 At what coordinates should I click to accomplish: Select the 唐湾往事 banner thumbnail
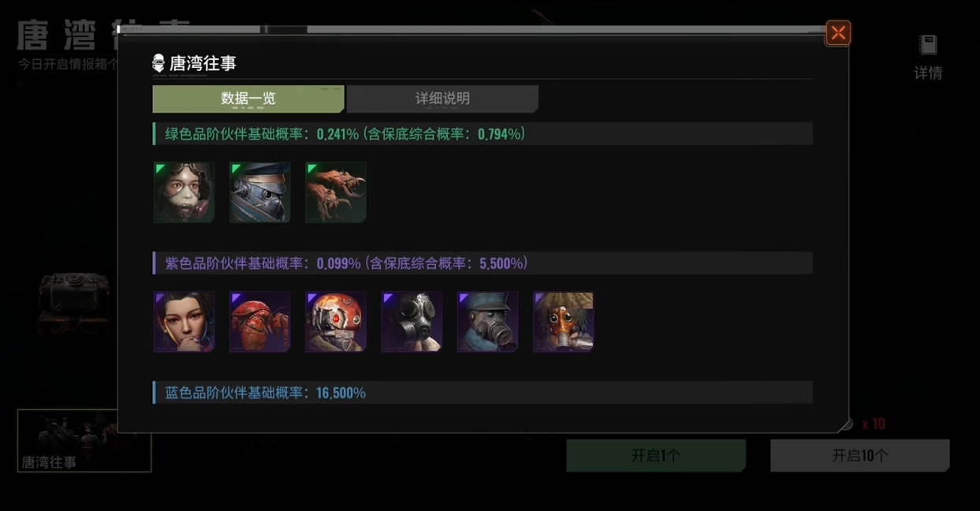coord(84,441)
